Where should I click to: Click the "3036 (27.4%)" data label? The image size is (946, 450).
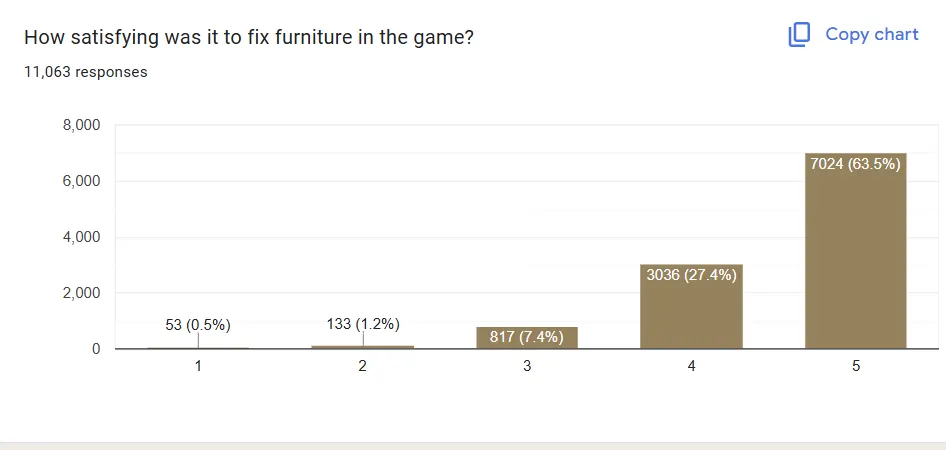pyautogui.click(x=691, y=275)
